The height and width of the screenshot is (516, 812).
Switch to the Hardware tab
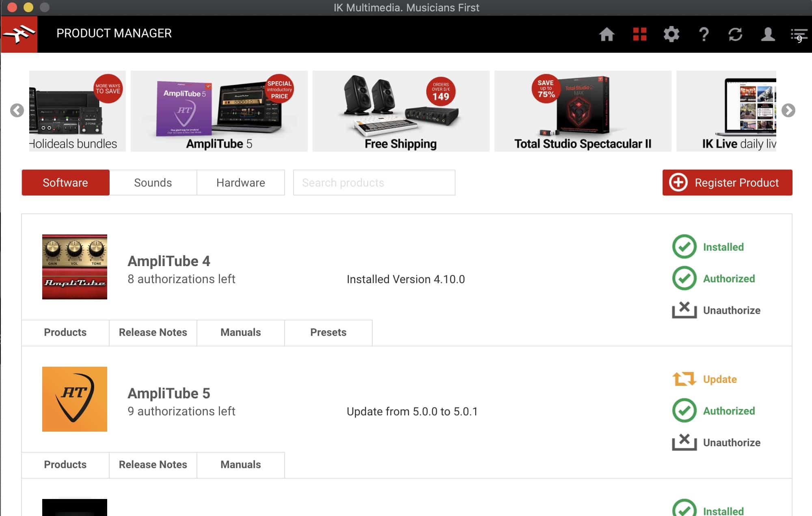(x=241, y=183)
